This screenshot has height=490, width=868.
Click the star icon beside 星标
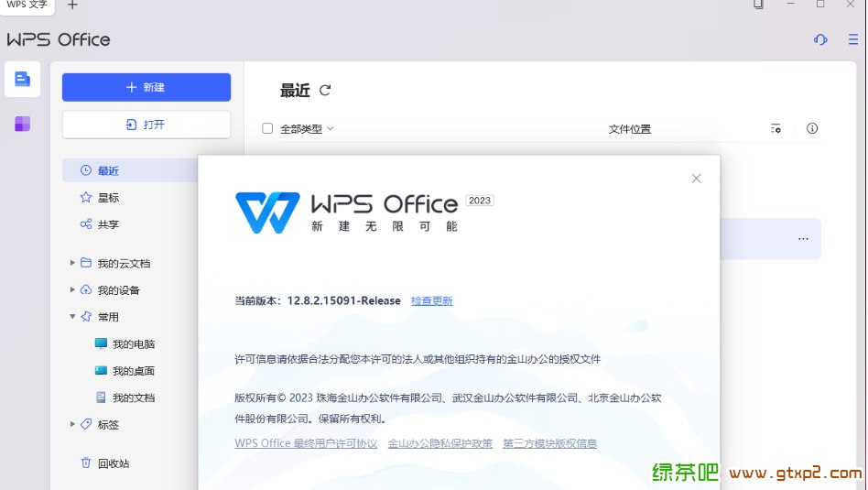(x=86, y=197)
